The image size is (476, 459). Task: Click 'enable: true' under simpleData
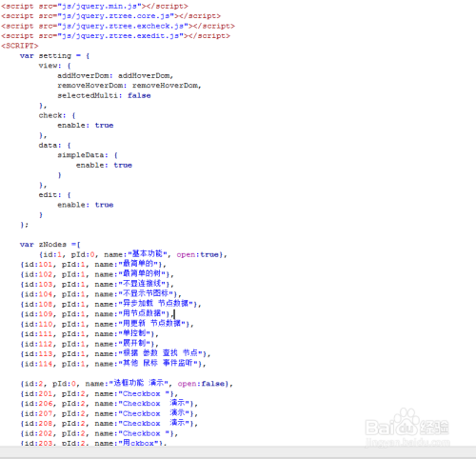104,165
